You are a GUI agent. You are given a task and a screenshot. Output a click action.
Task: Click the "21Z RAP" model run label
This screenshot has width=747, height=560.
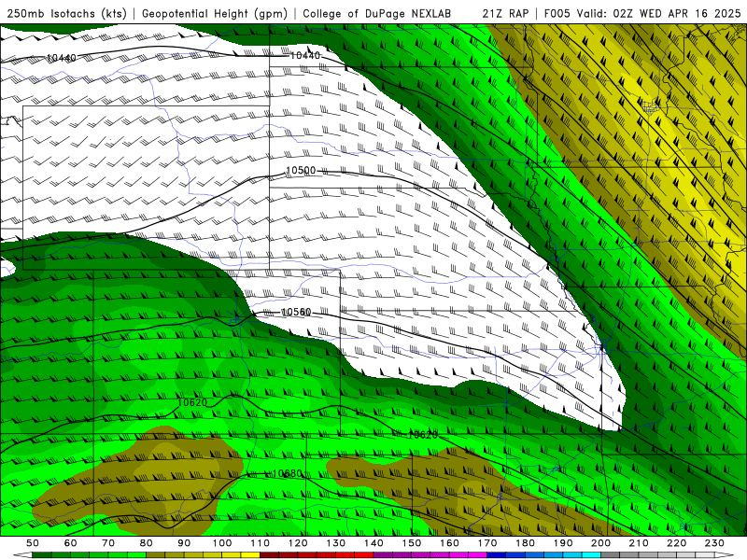tap(505, 13)
